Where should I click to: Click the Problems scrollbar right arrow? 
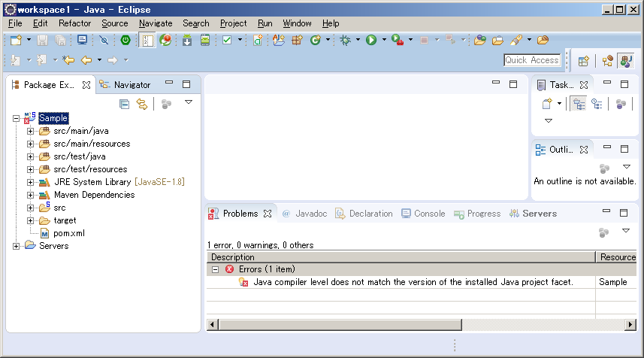630,325
